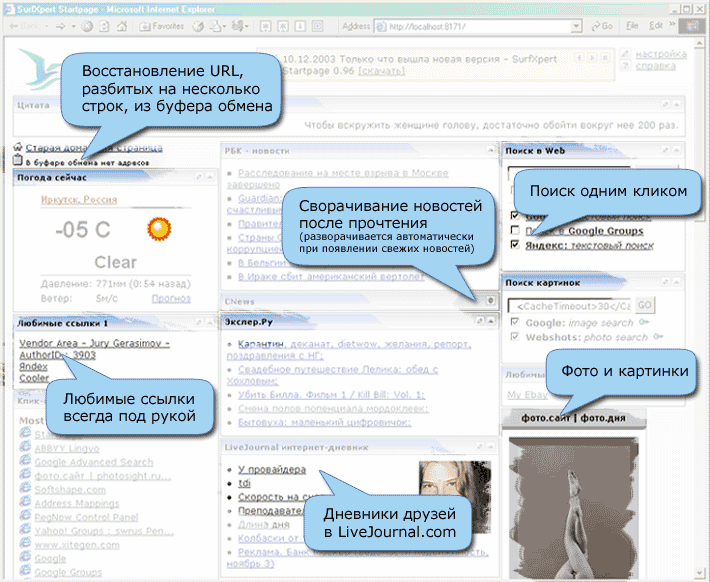Click the house icon before Старая домашняя страница
The height and width of the screenshot is (582, 710).
tap(18, 147)
